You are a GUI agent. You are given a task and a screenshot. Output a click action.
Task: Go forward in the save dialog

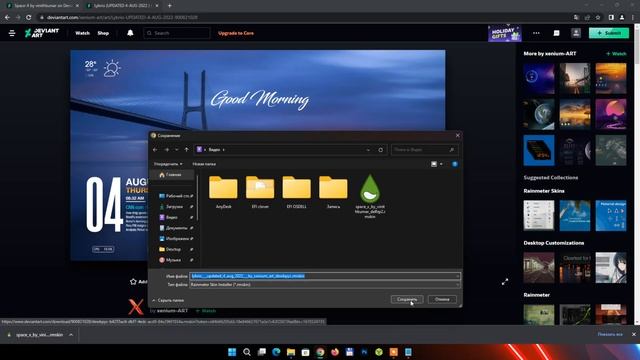click(x=167, y=150)
